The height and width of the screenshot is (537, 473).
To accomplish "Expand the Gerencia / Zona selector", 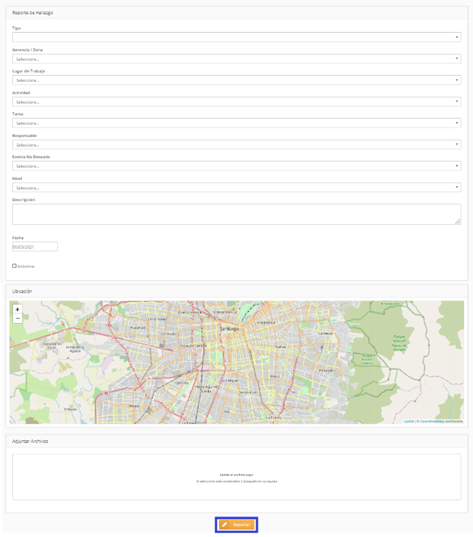I will pos(237,59).
